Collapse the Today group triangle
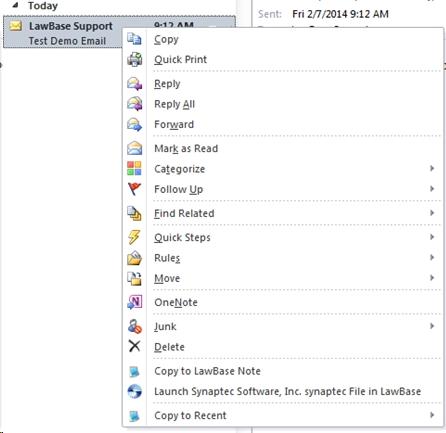 click(15, 4)
